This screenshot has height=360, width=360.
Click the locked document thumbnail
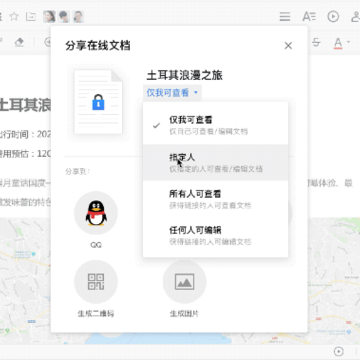[98, 102]
